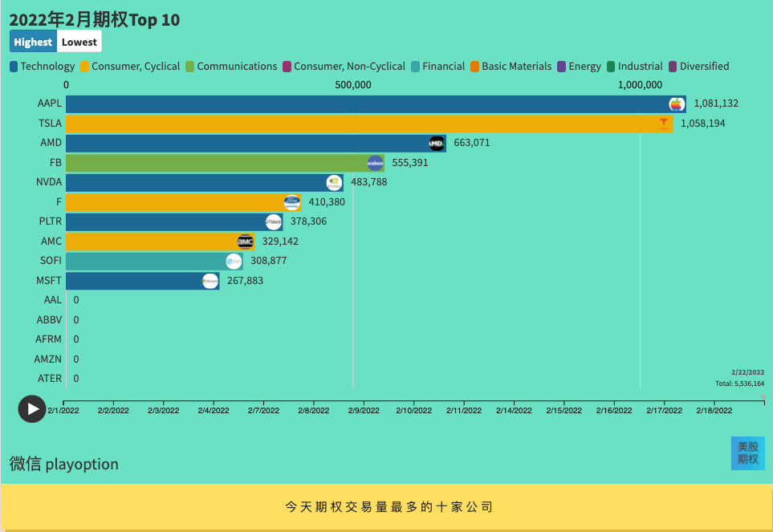Click the dark blue AMD bar
This screenshot has width=773, height=532.
pyautogui.click(x=256, y=144)
